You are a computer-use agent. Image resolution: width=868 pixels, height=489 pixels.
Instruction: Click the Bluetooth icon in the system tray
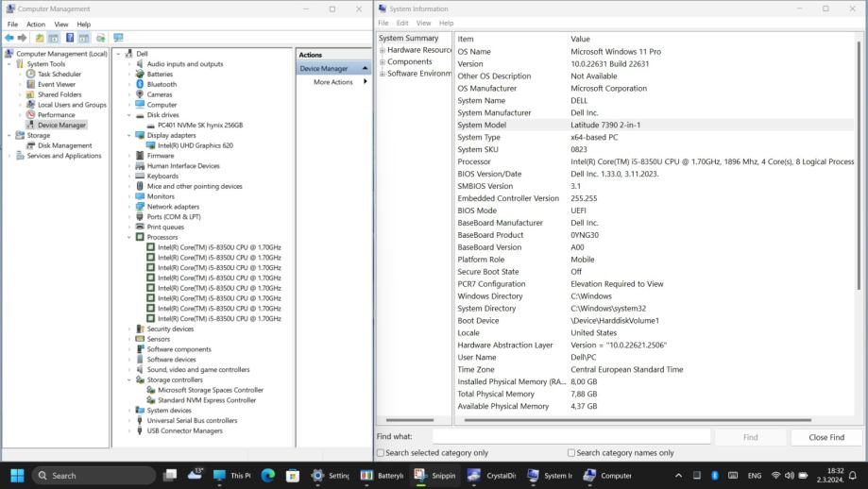click(715, 476)
